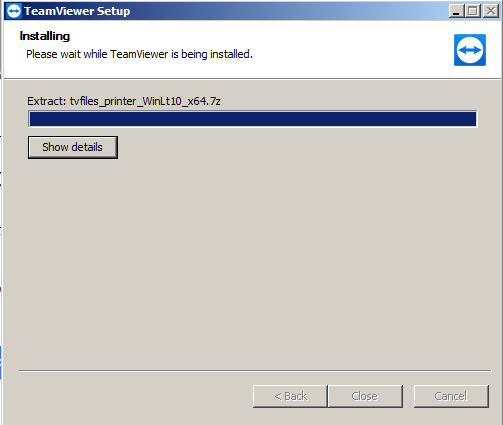Screen dimensions: 503x425
Task: Cancel the TeamViewer installation
Action: point(451,396)
